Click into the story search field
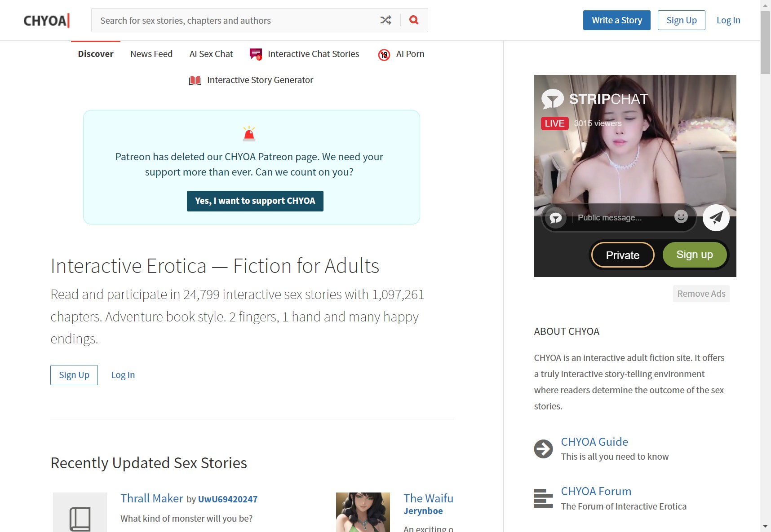771x532 pixels. coord(234,21)
